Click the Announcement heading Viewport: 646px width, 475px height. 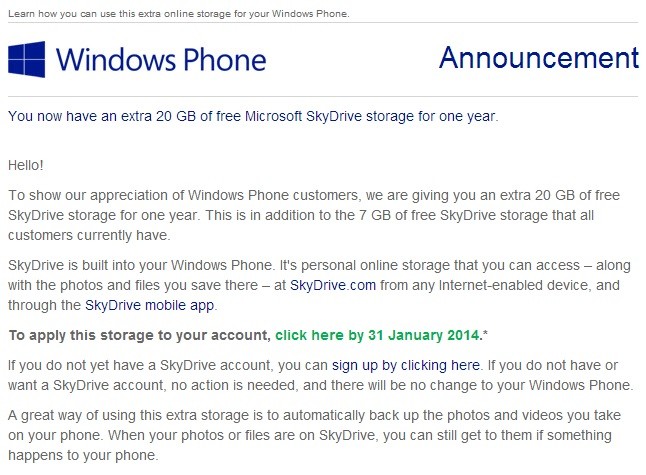(539, 57)
